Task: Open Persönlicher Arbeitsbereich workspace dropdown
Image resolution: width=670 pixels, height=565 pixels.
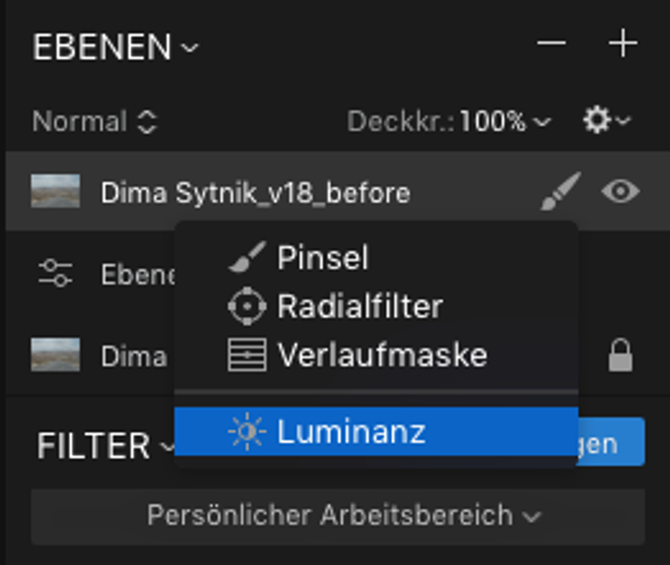Action: point(338,516)
